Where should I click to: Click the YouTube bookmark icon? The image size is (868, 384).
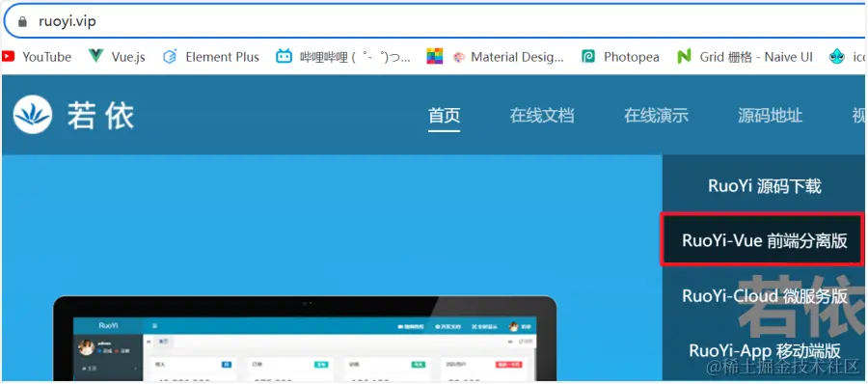(8, 57)
